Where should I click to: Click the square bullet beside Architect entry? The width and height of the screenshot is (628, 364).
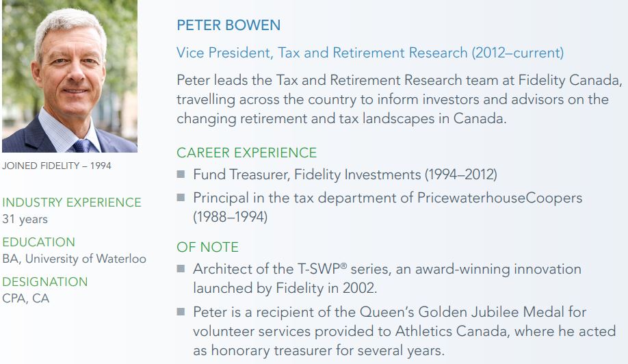pos(181,269)
